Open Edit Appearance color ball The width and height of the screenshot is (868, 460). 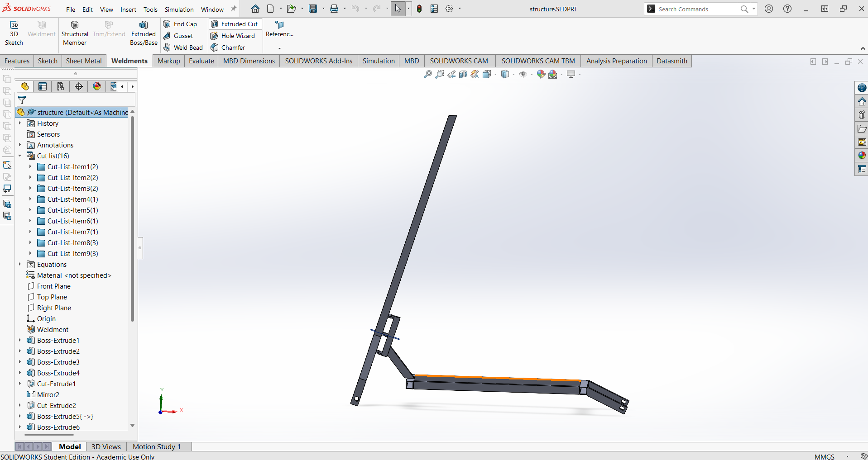[x=541, y=75]
